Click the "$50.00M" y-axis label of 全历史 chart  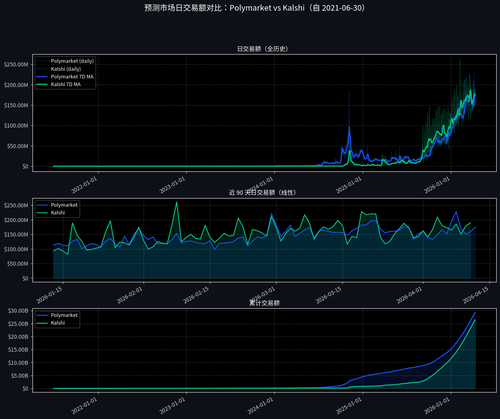tap(17, 146)
